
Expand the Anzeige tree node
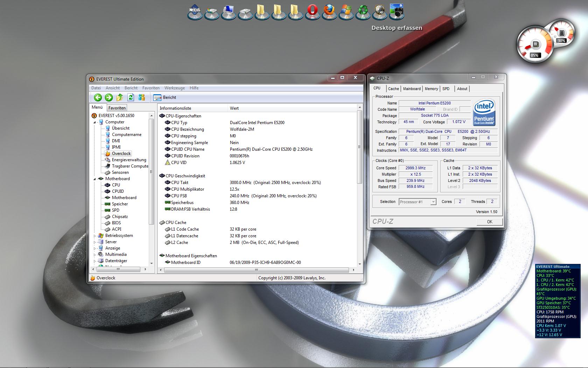(94, 248)
